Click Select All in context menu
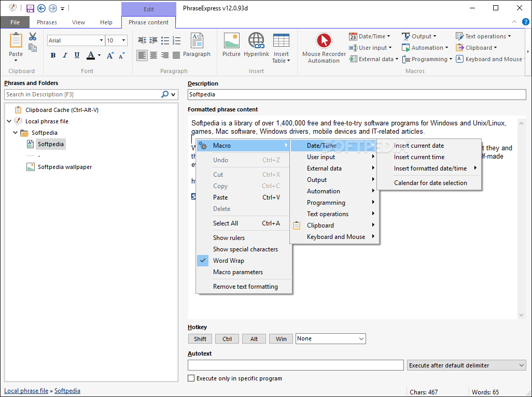Image resolution: width=532 pixels, height=397 pixels. (244, 223)
